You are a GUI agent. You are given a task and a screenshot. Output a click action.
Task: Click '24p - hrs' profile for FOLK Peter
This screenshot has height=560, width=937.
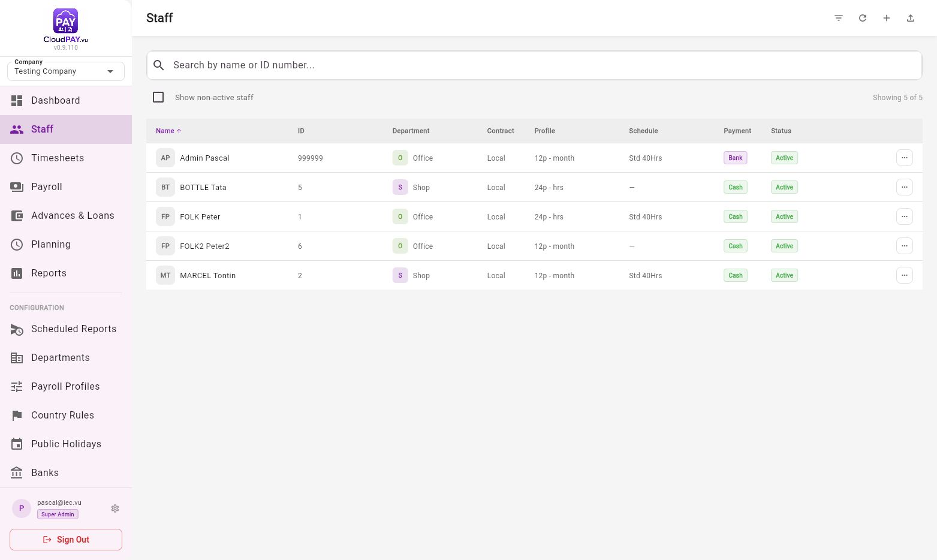[x=549, y=217]
